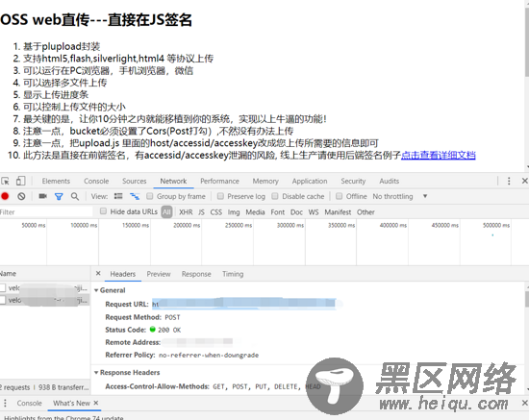Filter requests by JS

click(x=201, y=212)
